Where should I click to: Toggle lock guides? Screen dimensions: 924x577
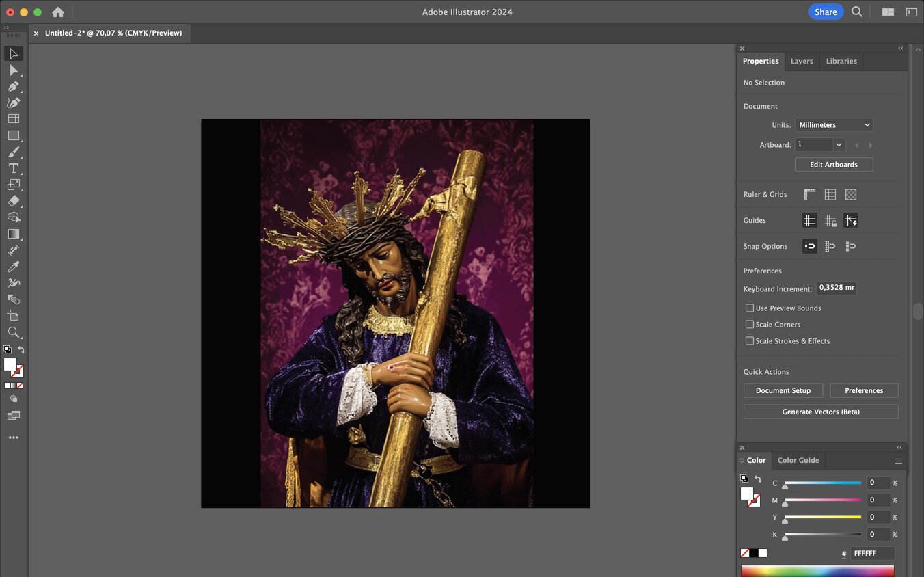(830, 221)
